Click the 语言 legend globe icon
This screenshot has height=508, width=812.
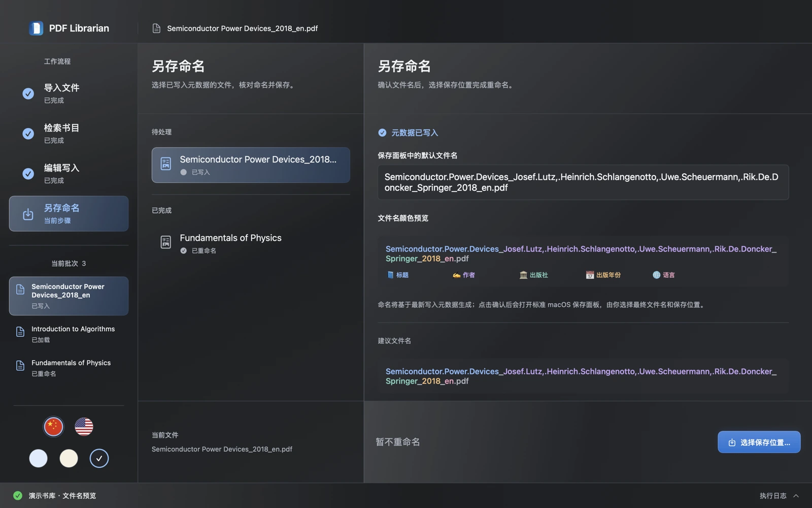tap(656, 275)
